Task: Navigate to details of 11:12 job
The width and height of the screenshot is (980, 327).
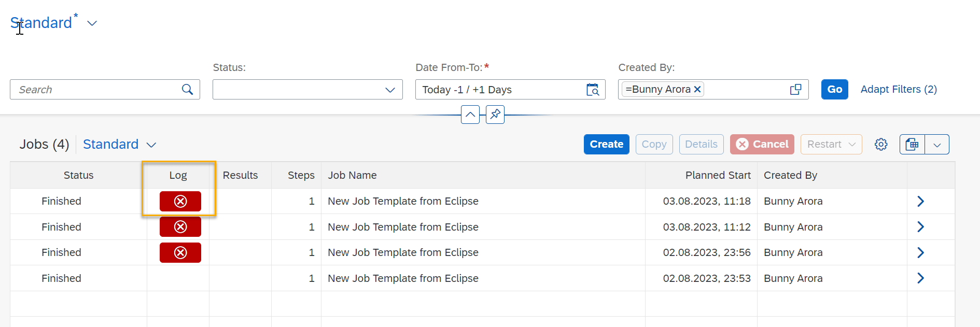Action: (x=920, y=226)
